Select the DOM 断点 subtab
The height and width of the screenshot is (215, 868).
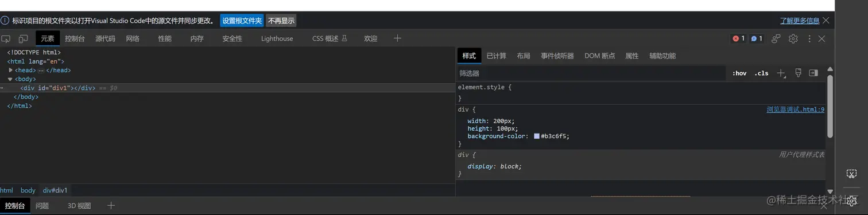tap(600, 56)
